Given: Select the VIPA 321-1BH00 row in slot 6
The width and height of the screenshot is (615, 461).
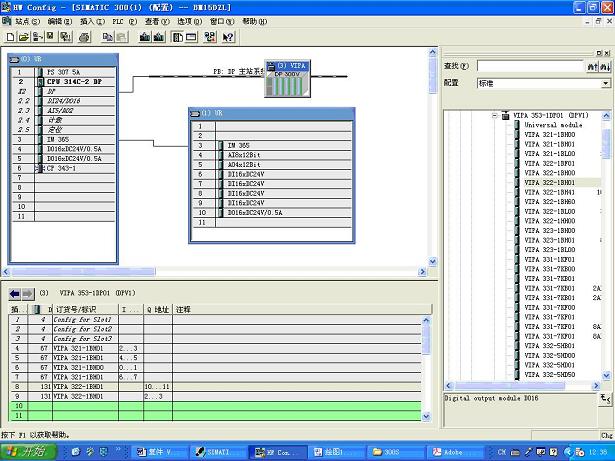Looking at the screenshot, I should click(x=215, y=368).
